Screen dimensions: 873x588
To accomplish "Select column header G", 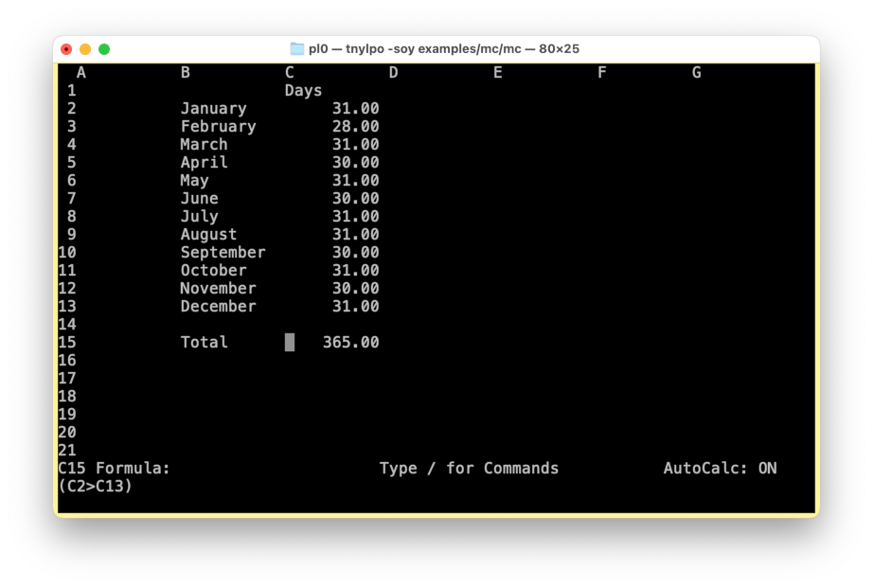I will click(697, 72).
